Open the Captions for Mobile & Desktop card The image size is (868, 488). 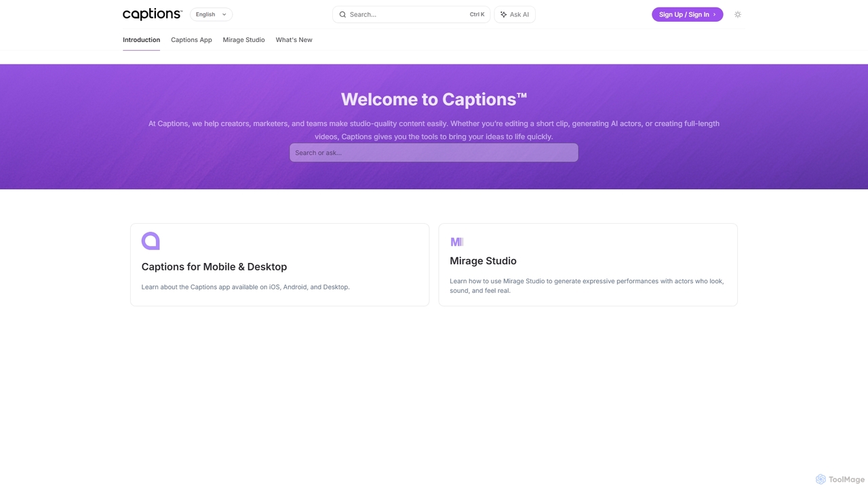pyautogui.click(x=279, y=264)
